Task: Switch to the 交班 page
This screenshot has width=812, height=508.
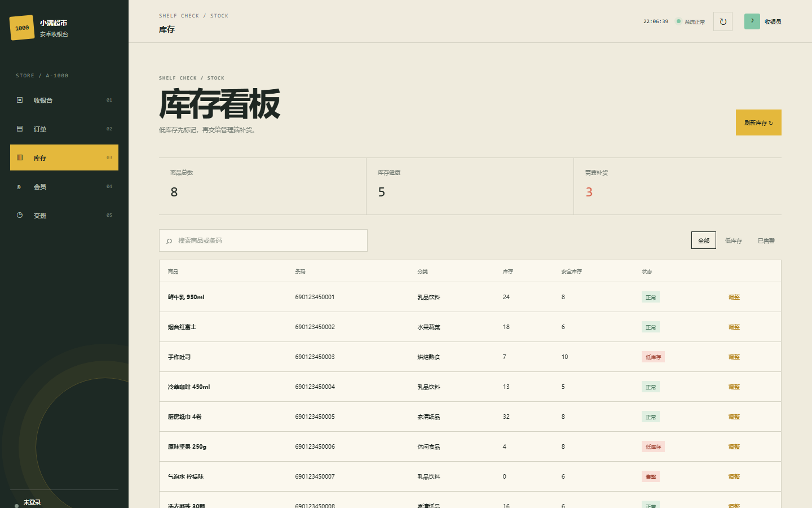Action: point(64,215)
